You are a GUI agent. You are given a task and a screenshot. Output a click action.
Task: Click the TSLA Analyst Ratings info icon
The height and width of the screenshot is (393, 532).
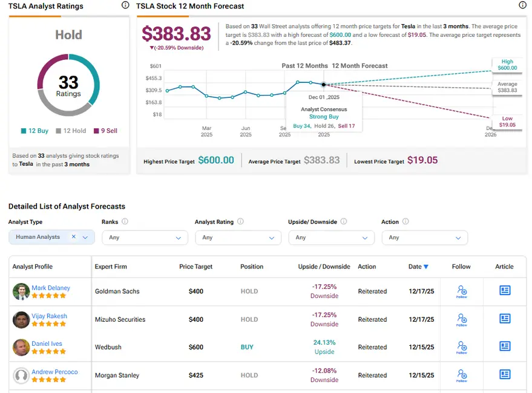(125, 5)
